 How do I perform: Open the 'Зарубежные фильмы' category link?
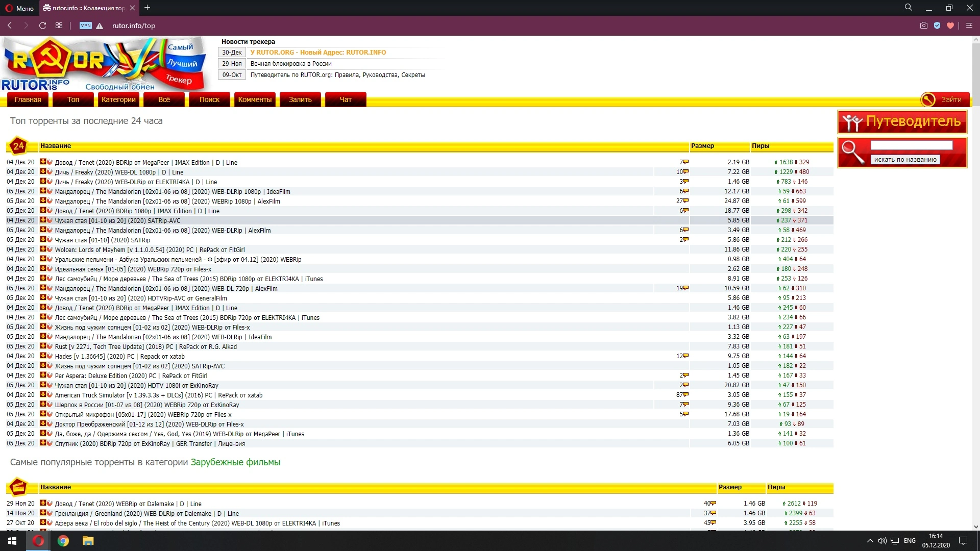point(235,462)
